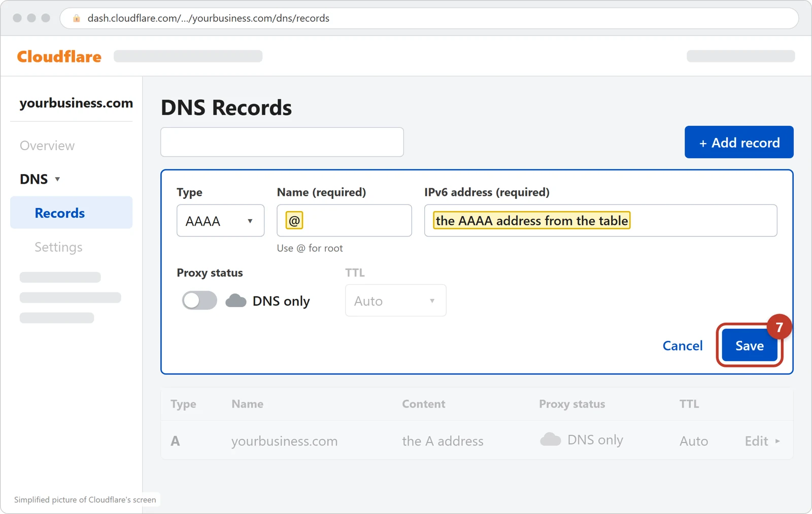812x514 pixels.
Task: Open Settings under DNS
Action: click(x=58, y=247)
